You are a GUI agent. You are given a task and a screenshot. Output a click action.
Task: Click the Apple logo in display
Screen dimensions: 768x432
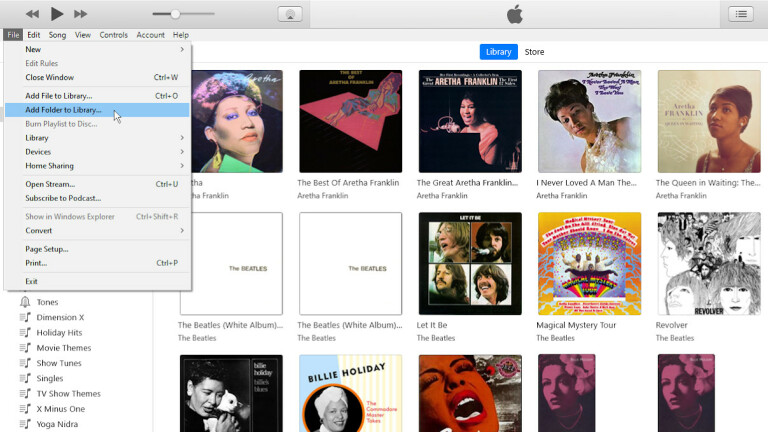click(514, 14)
